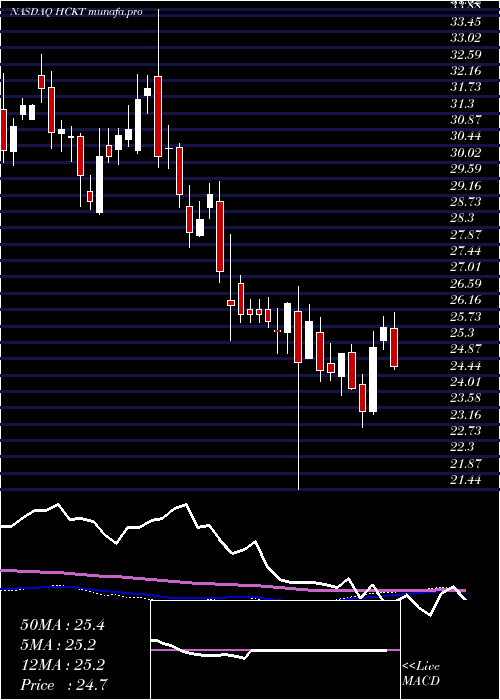Click the 12MA : 25.2 readout
The width and height of the screenshot is (500, 700).
[x=62, y=665]
